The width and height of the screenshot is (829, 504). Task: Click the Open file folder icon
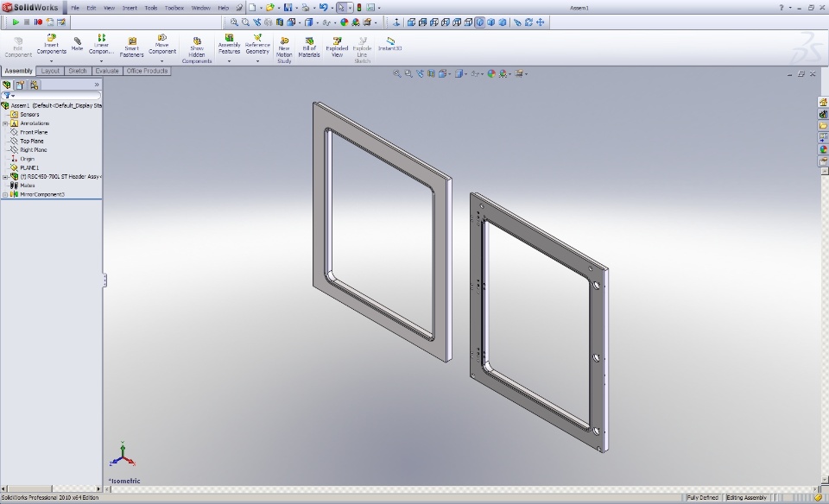click(x=270, y=8)
